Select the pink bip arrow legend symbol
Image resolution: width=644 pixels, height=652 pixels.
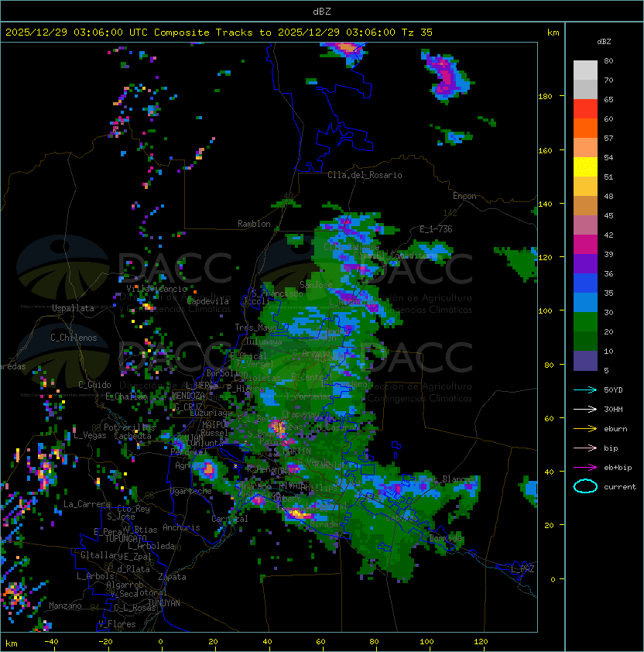[585, 448]
